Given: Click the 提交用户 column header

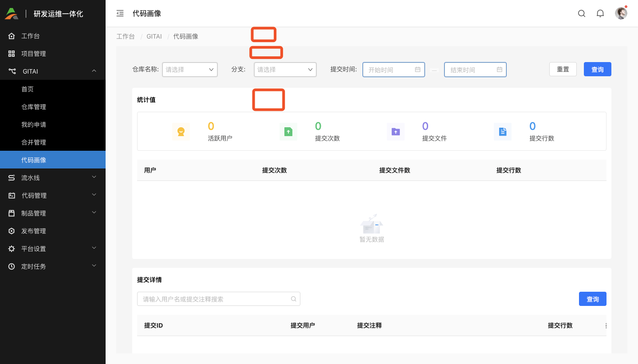Looking at the screenshot, I should [303, 325].
